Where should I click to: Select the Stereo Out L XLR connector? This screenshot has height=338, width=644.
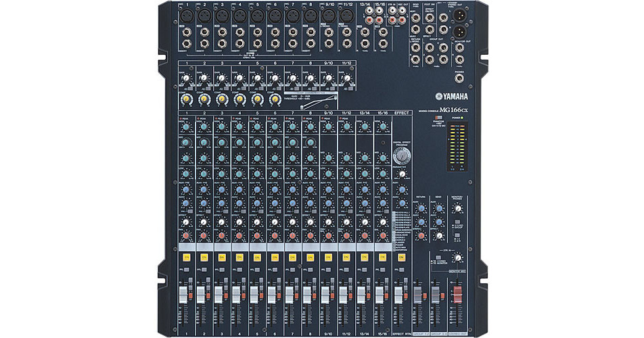(x=459, y=16)
